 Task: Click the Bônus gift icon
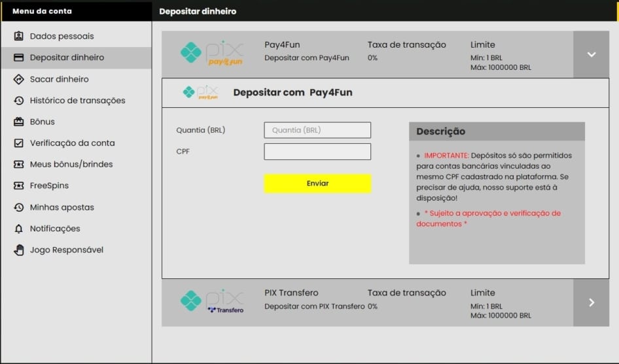point(18,122)
